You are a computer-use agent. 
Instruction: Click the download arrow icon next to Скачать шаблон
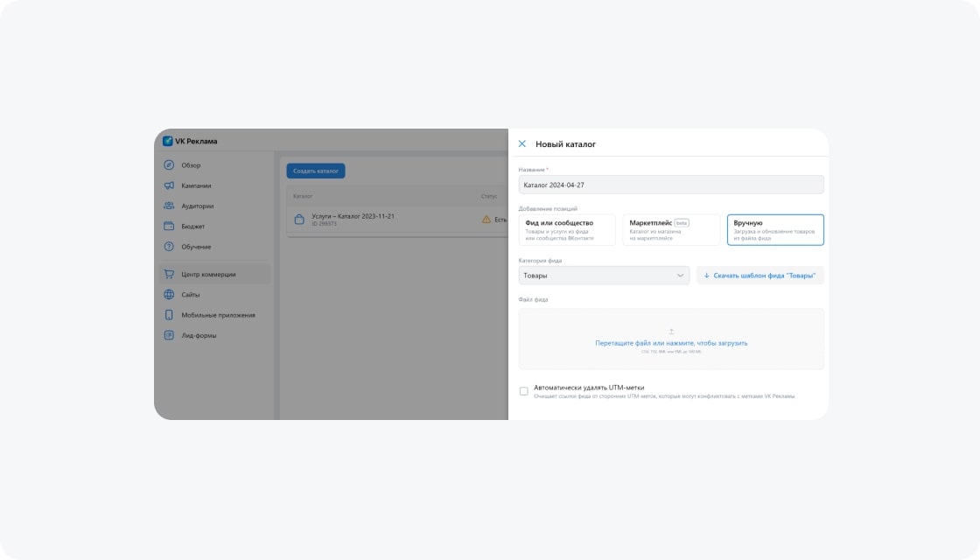(x=707, y=276)
